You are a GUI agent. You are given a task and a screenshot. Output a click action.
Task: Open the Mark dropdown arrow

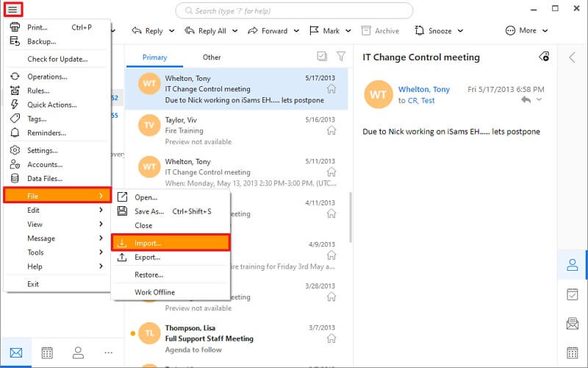point(348,31)
